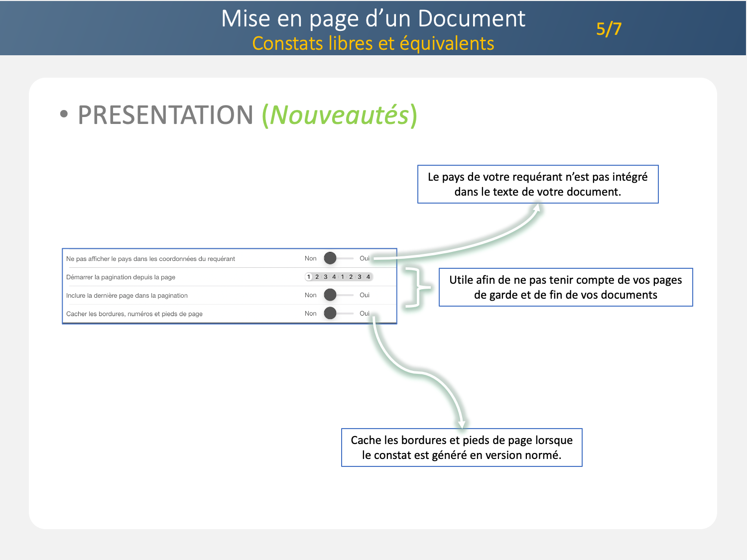Choose 'Non' for including last page in pagination
Image resolution: width=747 pixels, height=560 pixels.
coord(310,295)
